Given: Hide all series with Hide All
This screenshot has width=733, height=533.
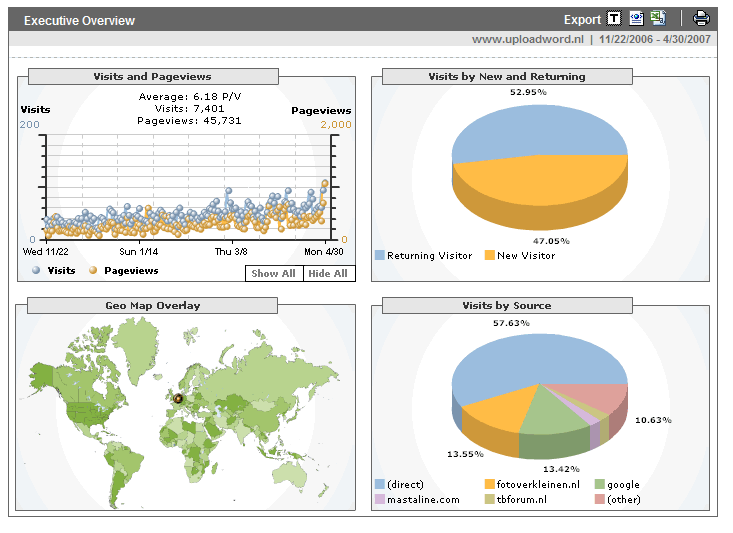Looking at the screenshot, I should coord(329,274).
